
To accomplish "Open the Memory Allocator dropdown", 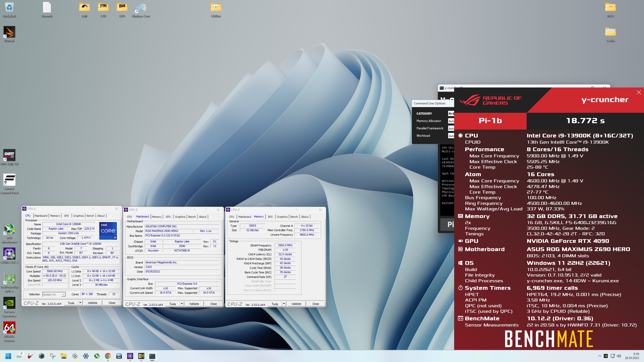I will point(451,121).
